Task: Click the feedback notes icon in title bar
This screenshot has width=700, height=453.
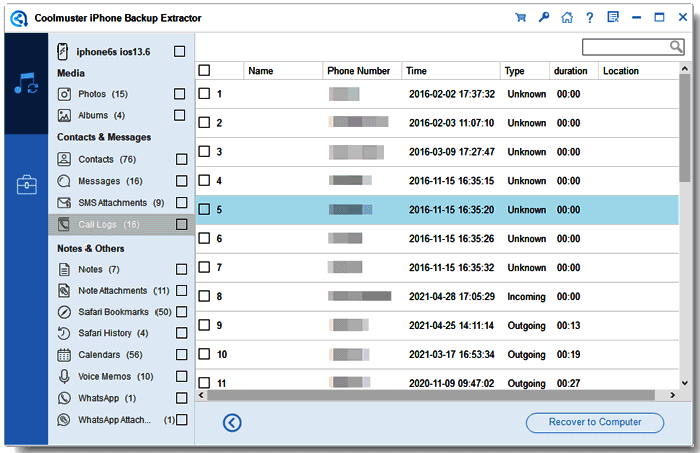Action: click(613, 17)
